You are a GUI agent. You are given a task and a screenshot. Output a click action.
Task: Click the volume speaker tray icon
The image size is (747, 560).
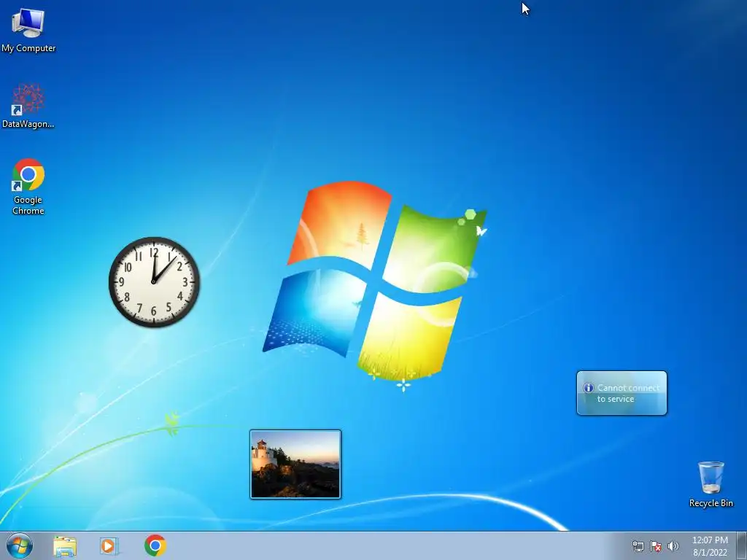[x=673, y=546]
